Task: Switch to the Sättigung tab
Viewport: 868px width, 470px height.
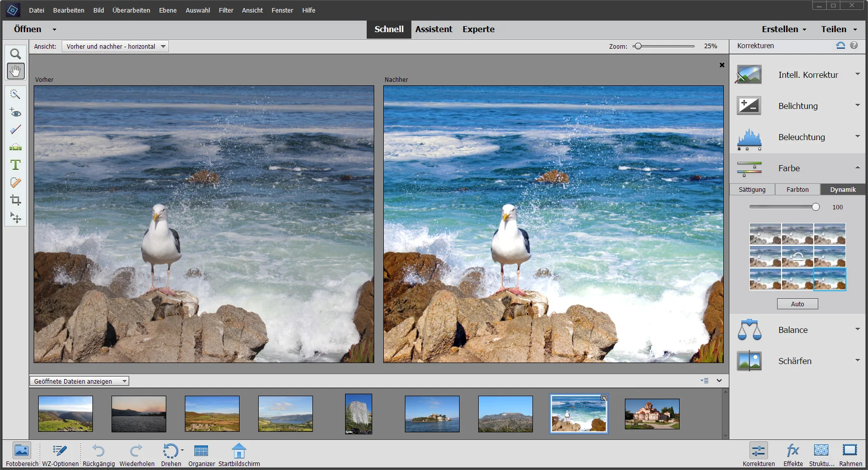Action: [x=751, y=189]
